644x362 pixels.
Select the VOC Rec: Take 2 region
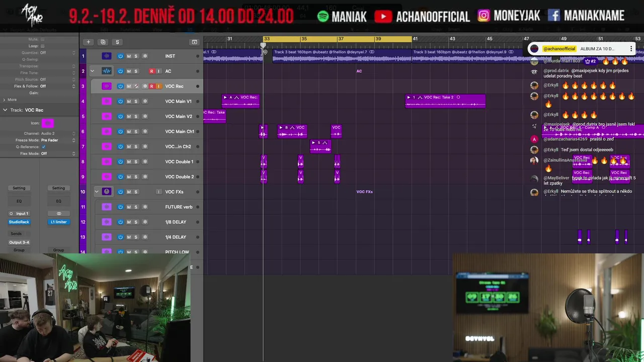click(x=445, y=101)
